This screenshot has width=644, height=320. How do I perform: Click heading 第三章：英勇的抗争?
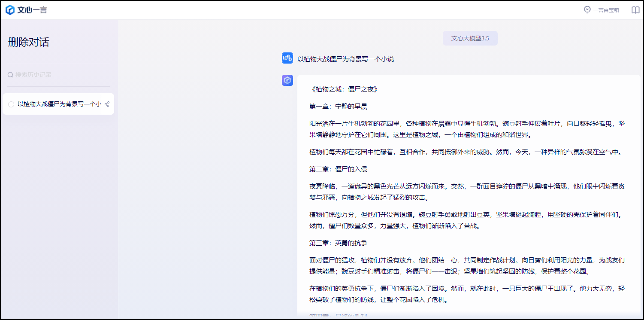pos(339,243)
